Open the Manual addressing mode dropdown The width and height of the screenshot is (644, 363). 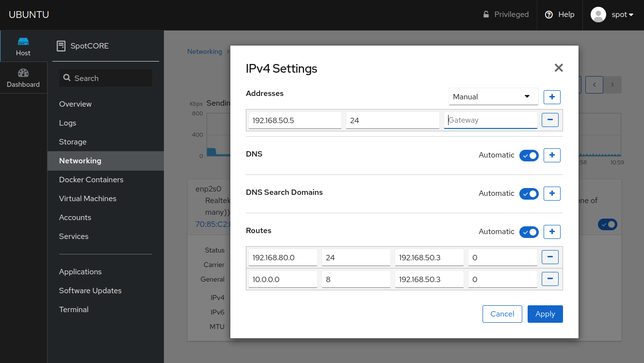(494, 96)
